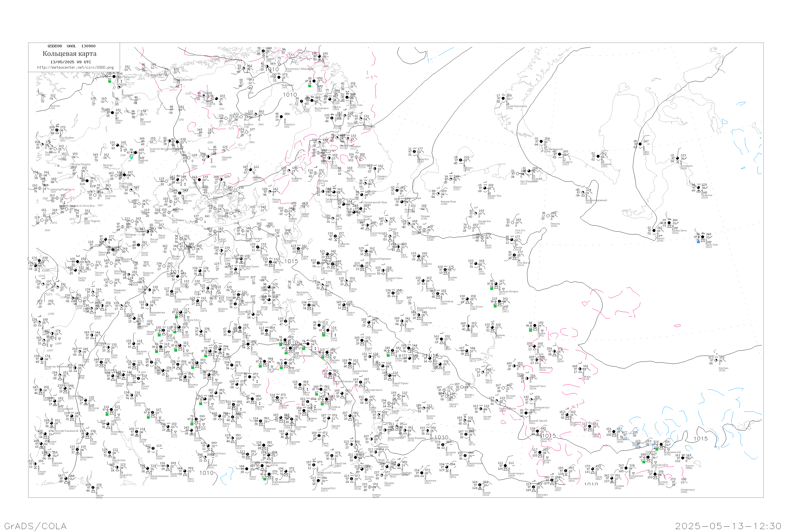Click the Тазовское station cloud symbol

(x=699, y=187)
